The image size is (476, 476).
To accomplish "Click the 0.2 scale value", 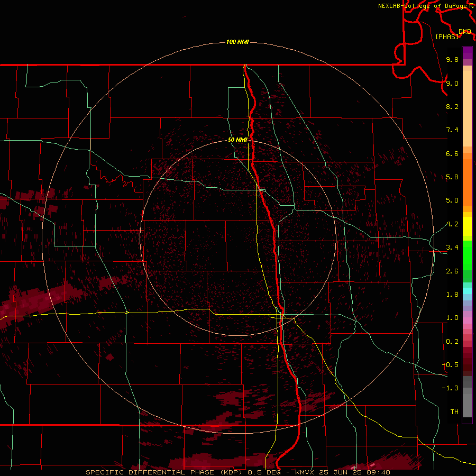I will [x=452, y=342].
